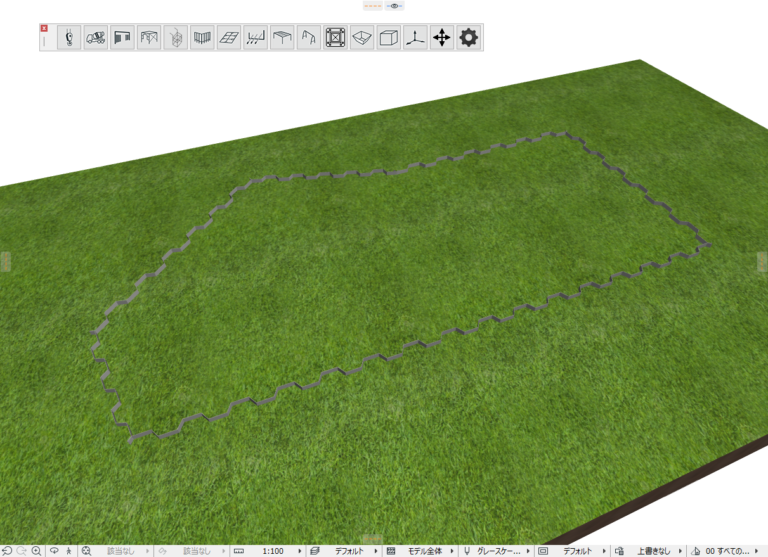The height and width of the screenshot is (557, 768).
Task: Click the redo arrow in status bar
Action: pos(21,551)
